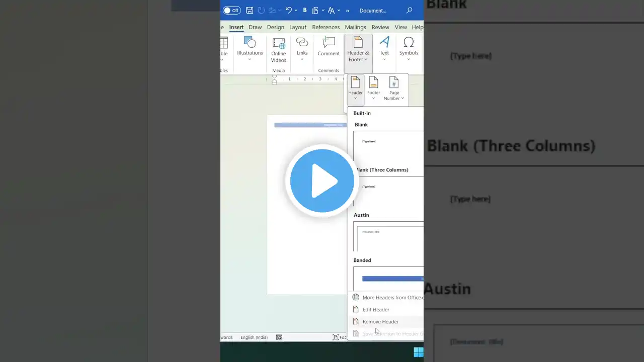This screenshot has height=362, width=644.
Task: Click the Windows Start icon on the taskbar
Action: 418,352
